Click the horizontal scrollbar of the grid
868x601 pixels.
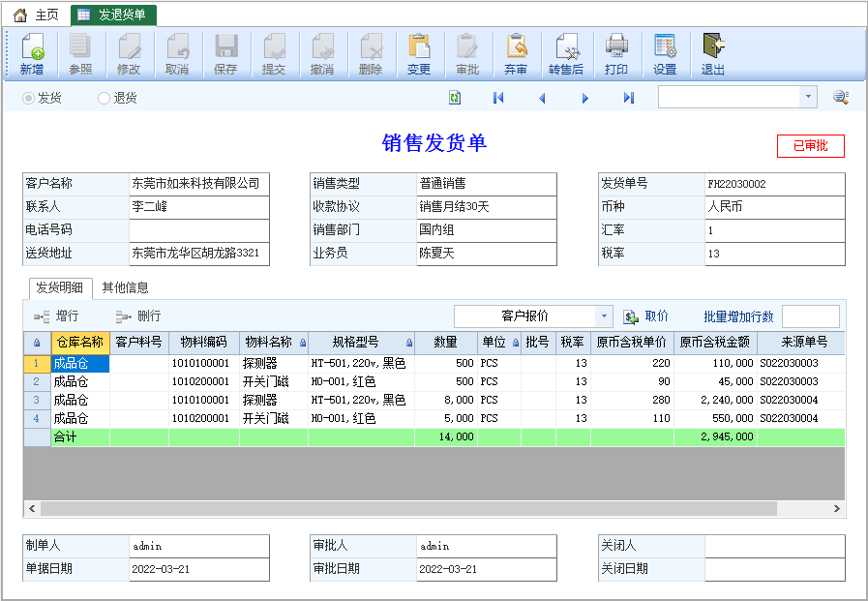click(x=408, y=509)
